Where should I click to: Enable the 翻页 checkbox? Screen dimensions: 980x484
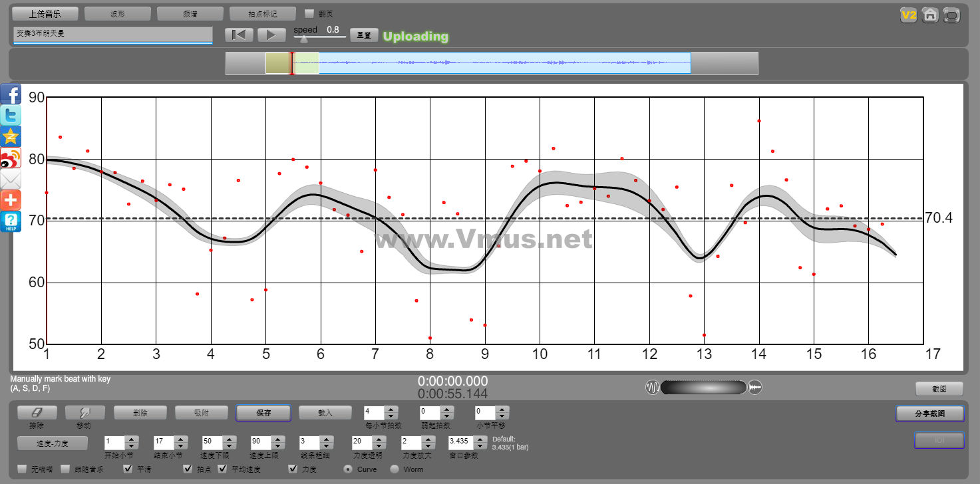pyautogui.click(x=309, y=13)
